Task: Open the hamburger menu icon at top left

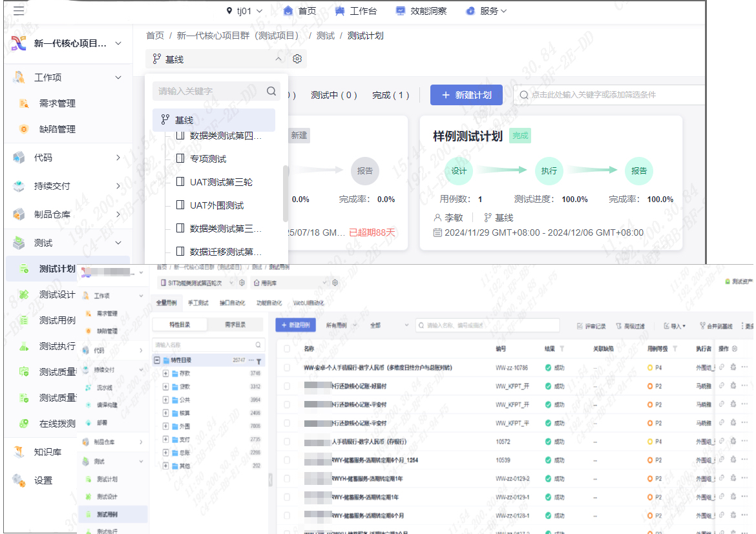Action: tap(18, 10)
